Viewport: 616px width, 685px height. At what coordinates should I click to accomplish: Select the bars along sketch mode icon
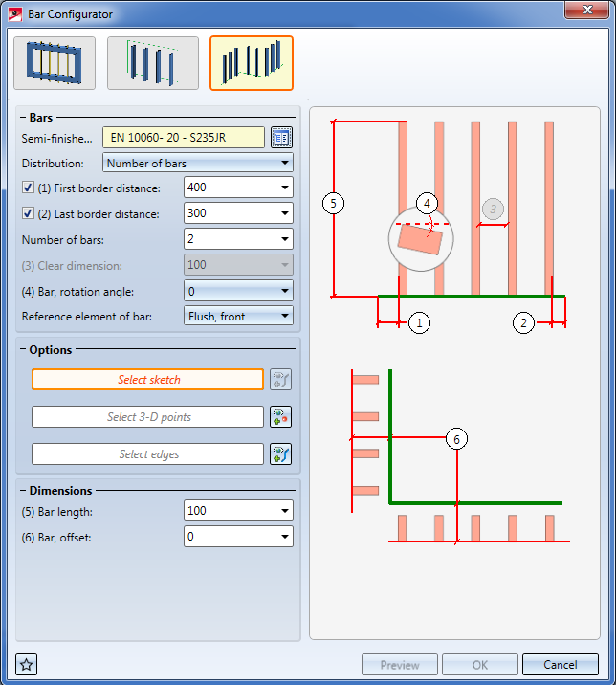point(252,63)
